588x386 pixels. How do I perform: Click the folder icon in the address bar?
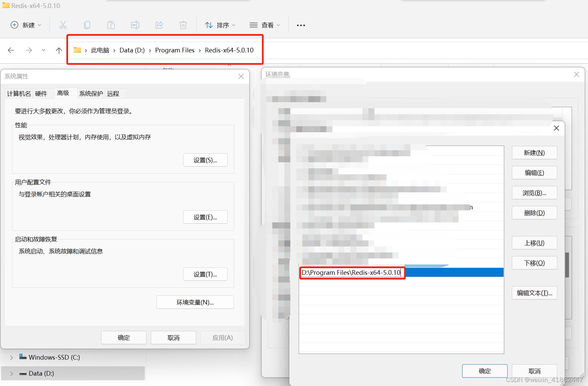[x=78, y=50]
